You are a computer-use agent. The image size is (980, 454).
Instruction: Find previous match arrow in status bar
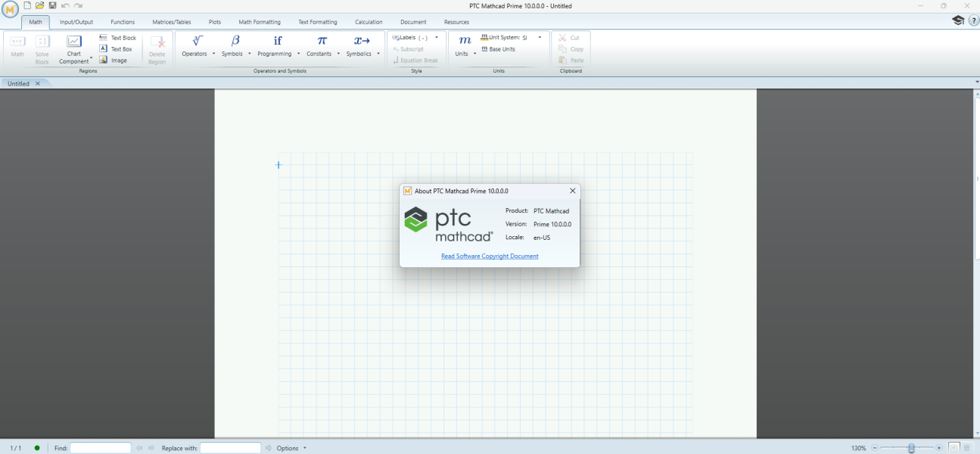pos(139,448)
